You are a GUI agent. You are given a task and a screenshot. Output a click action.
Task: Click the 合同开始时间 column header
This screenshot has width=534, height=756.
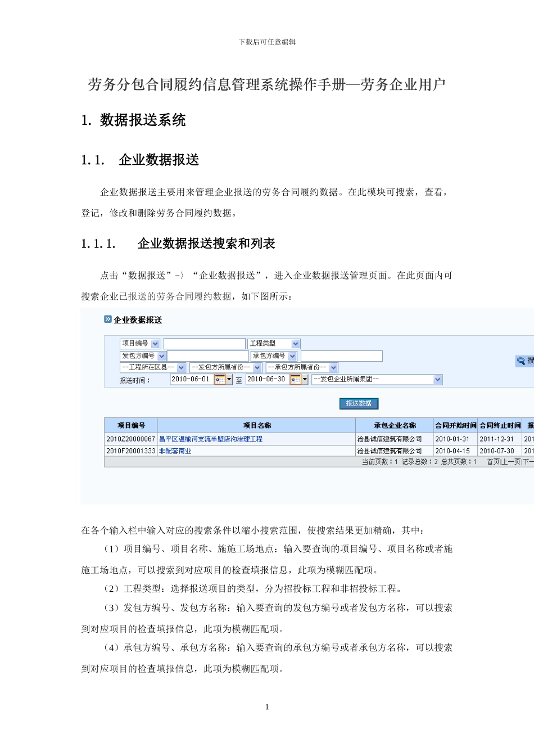coord(456,425)
